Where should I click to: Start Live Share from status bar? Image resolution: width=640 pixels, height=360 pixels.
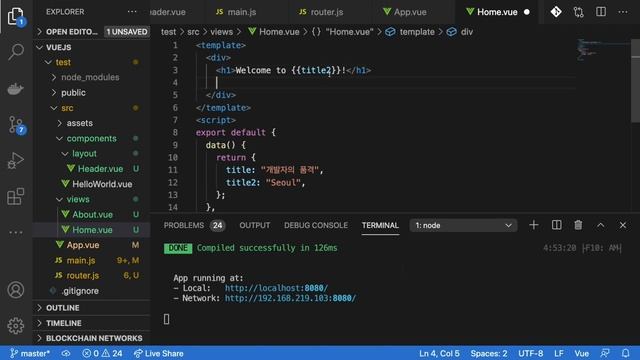tap(158, 353)
